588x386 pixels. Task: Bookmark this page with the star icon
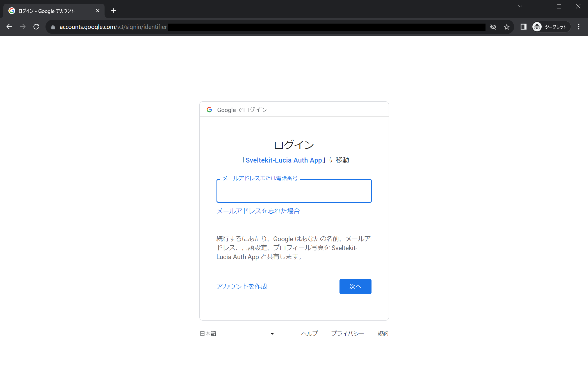(507, 27)
